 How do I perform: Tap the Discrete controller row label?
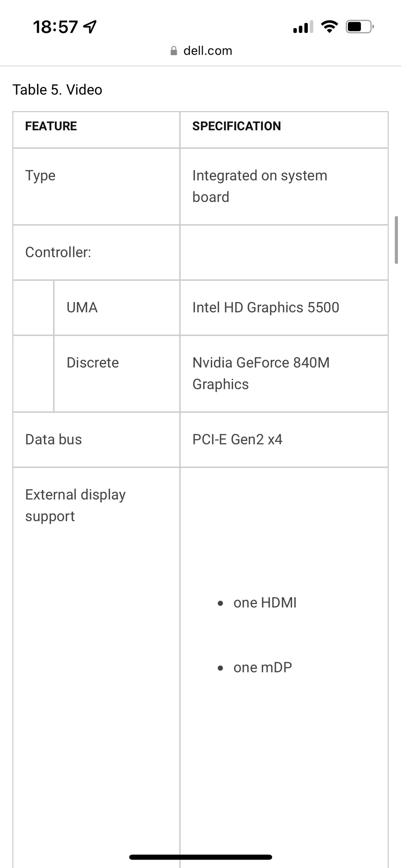coord(93,363)
